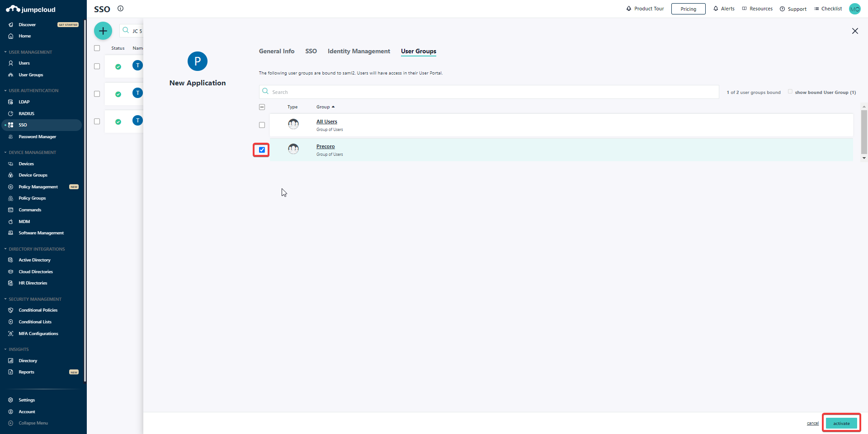The height and width of the screenshot is (434, 868).
Task: Click the activate button
Action: click(841, 424)
